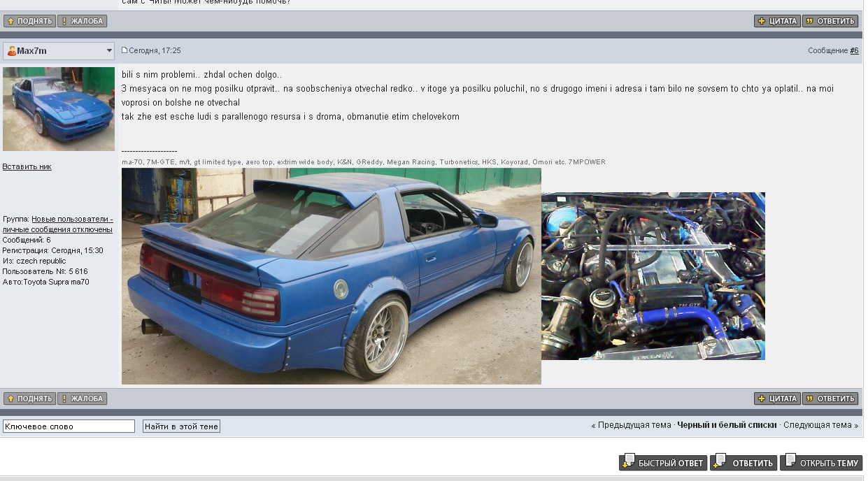The height and width of the screenshot is (481, 868).
Task: Click the 'Открыть тему' button
Action: 821,463
